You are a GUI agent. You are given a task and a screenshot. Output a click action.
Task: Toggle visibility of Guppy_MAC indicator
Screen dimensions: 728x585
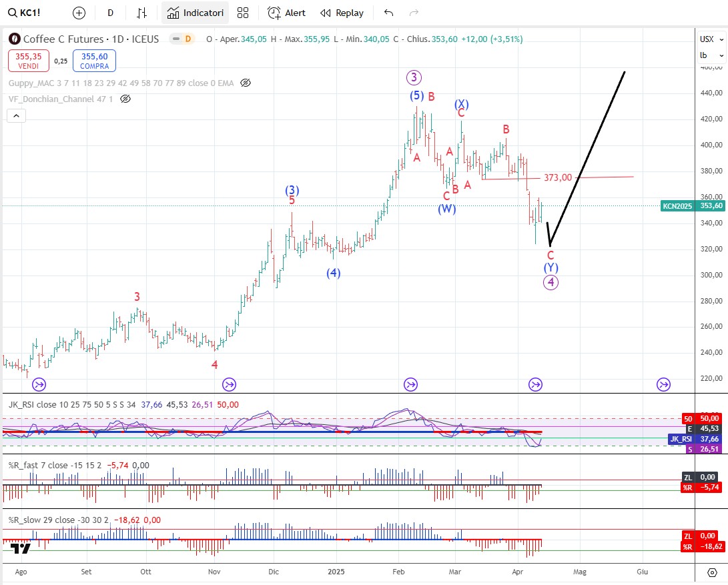point(245,83)
